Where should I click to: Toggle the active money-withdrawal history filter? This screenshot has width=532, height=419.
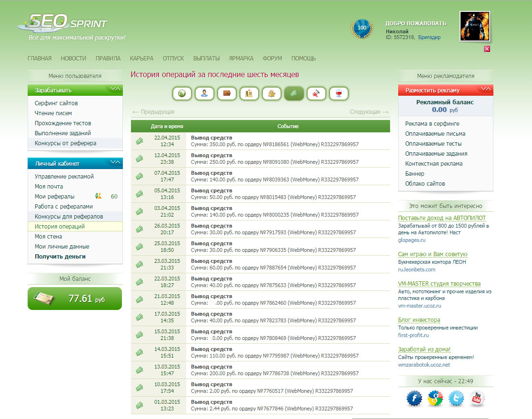click(294, 94)
